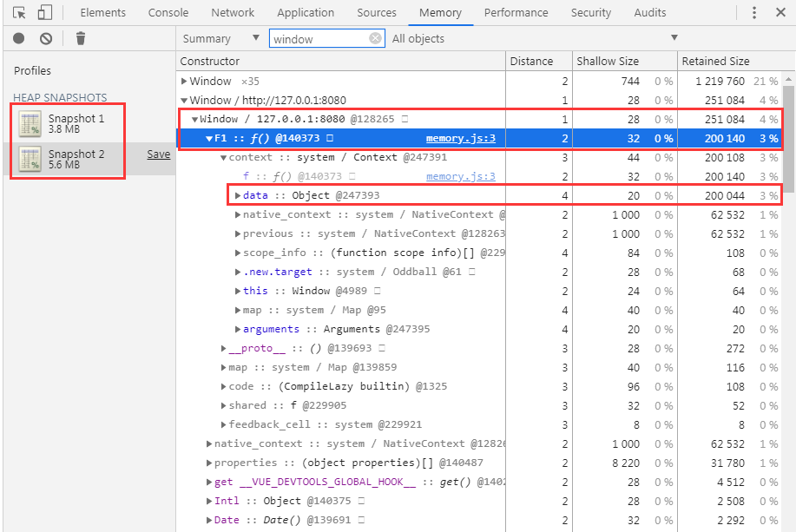Toggle the device toolbar icon
Screen dimensions: 796x532
44,13
